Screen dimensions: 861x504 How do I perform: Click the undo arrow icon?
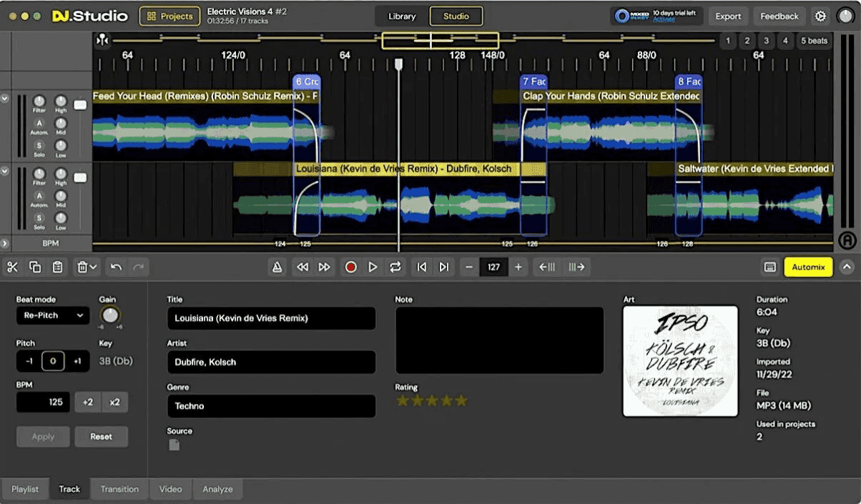tap(116, 267)
